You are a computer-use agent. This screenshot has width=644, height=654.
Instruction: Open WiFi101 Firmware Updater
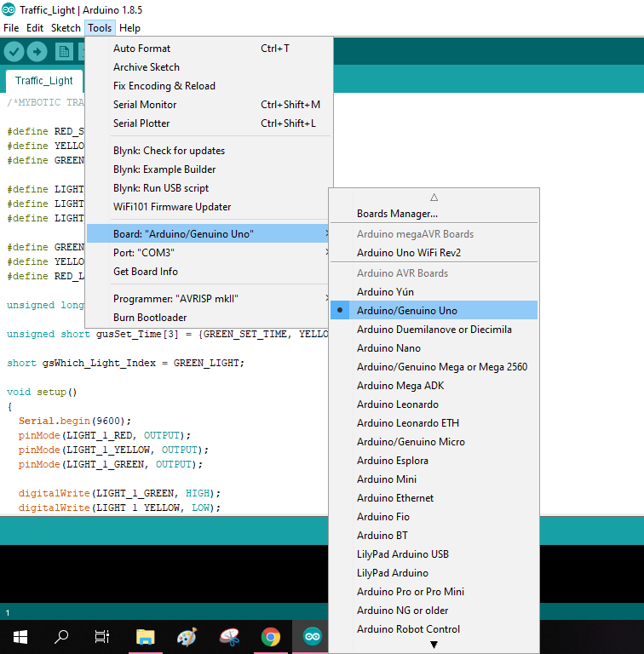208,207
